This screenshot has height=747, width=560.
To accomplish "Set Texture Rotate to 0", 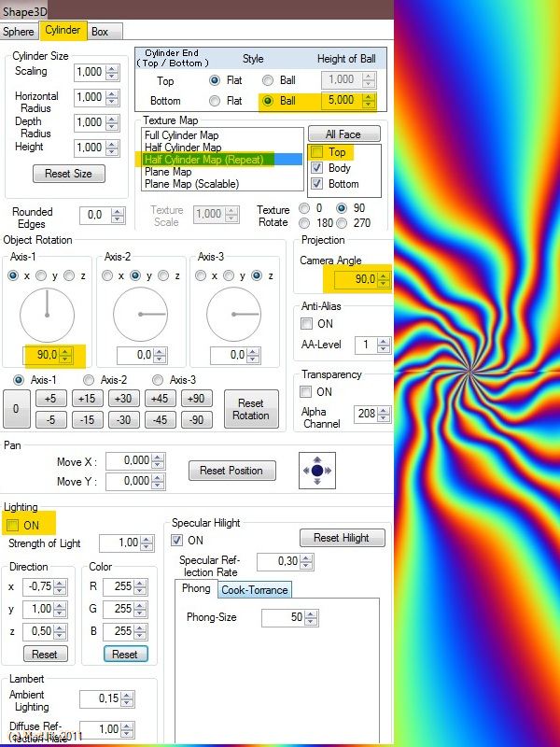I will pyautogui.click(x=304, y=208).
